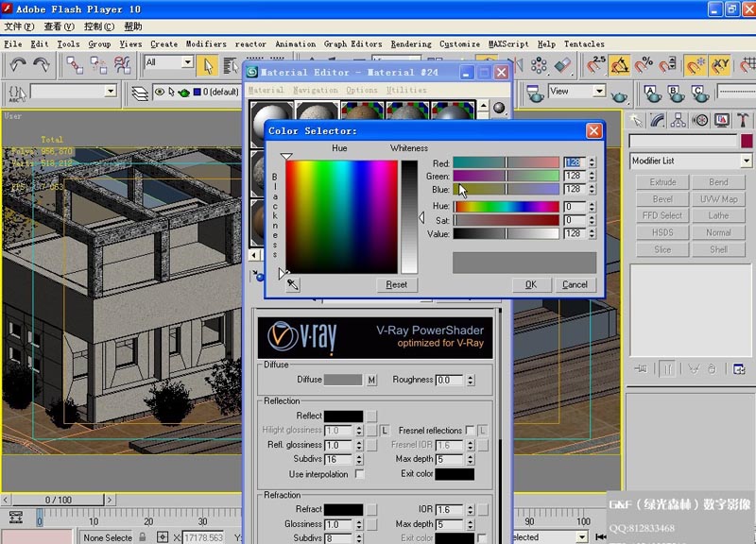Image resolution: width=756 pixels, height=544 pixels.
Task: Click the XY axis constraint button
Action: pyautogui.click(x=720, y=65)
